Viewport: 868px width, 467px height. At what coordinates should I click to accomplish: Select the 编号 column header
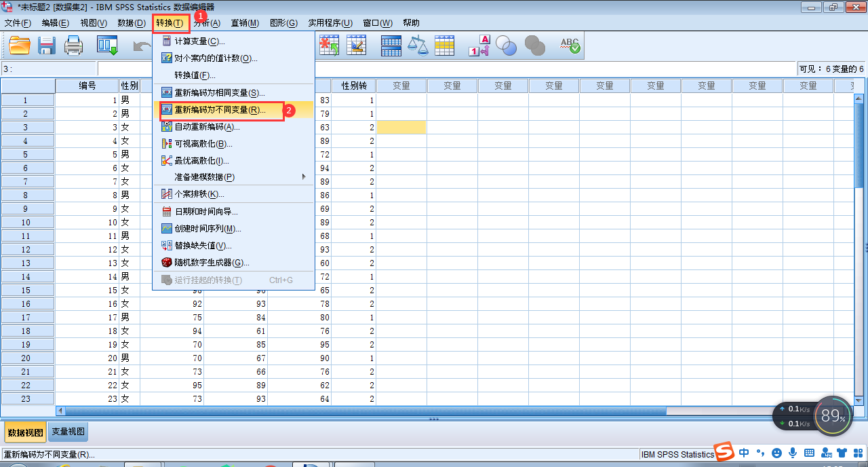[x=87, y=86]
